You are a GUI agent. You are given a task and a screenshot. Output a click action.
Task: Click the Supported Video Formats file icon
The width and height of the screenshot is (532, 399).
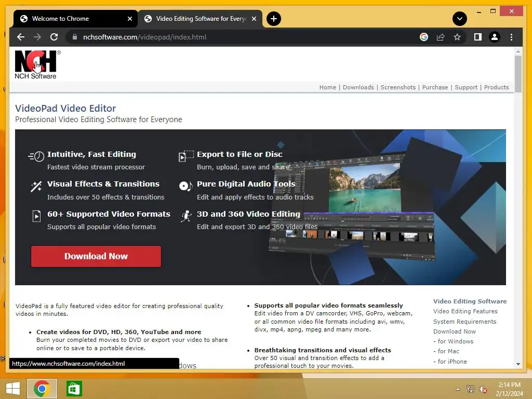pyautogui.click(x=36, y=216)
